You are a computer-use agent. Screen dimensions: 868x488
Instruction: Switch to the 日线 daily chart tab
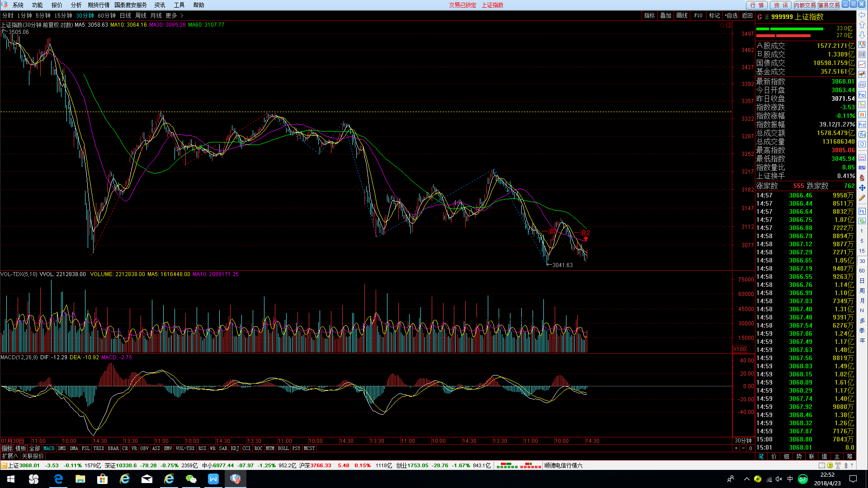[x=125, y=15]
